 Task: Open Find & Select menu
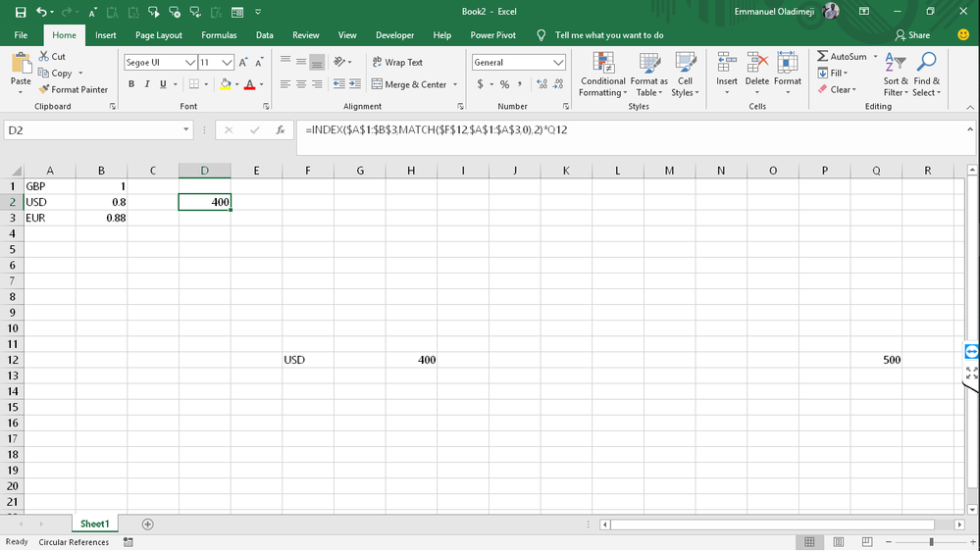926,75
